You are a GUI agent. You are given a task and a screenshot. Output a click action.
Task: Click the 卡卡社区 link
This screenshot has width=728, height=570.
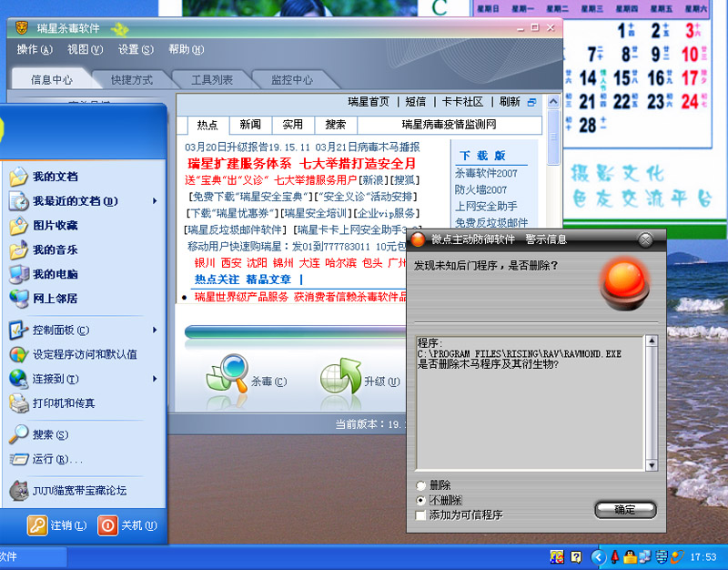tap(463, 102)
